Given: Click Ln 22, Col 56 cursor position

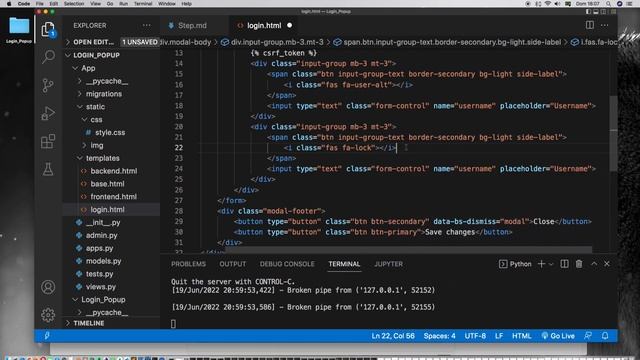Looking at the screenshot, I should [393, 336].
